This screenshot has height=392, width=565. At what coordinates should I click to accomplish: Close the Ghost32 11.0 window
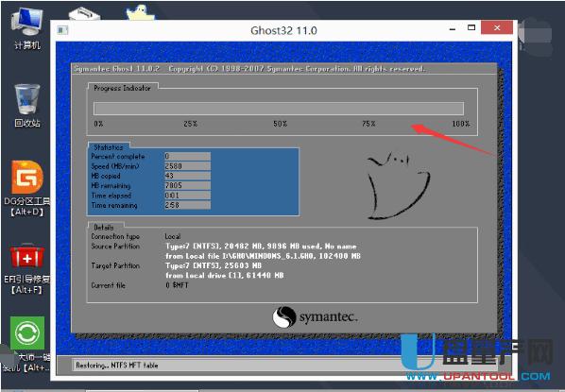click(497, 27)
